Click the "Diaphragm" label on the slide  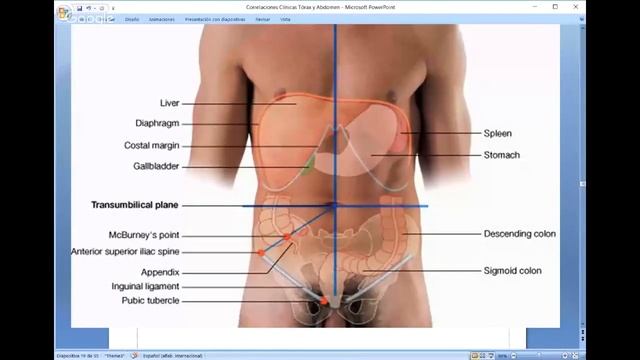[x=157, y=123]
